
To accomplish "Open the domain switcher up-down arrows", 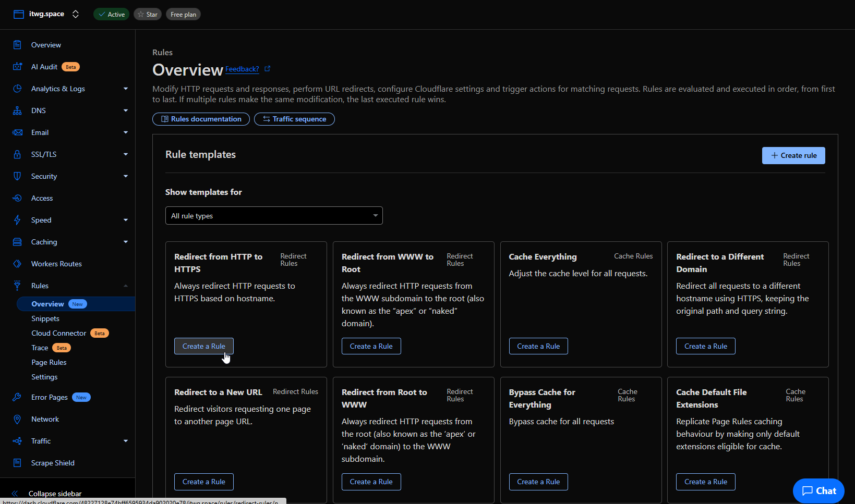I will click(76, 14).
